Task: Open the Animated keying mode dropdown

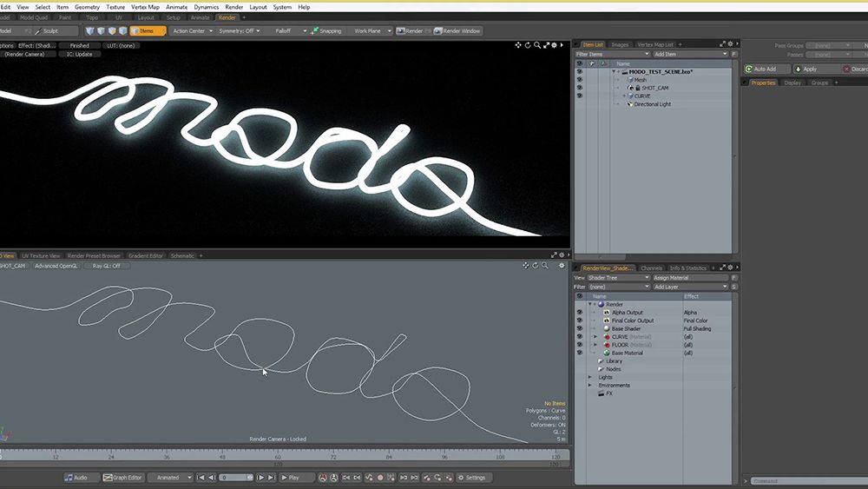Action: (170, 478)
